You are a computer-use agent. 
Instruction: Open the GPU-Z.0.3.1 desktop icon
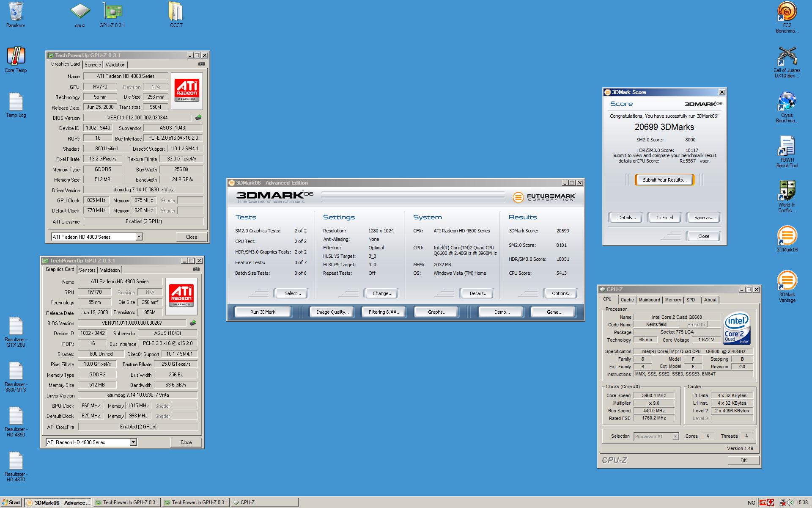point(112,15)
